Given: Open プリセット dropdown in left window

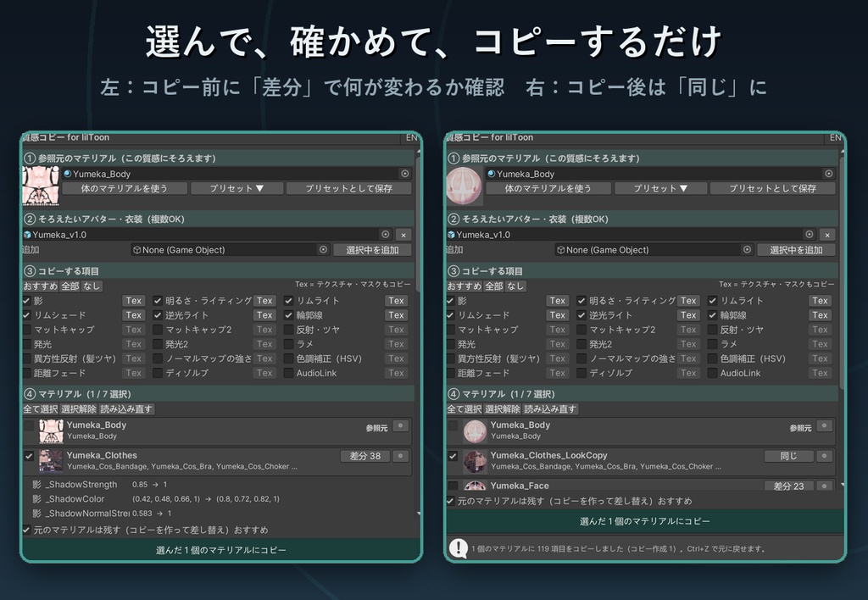Looking at the screenshot, I should pos(237,188).
